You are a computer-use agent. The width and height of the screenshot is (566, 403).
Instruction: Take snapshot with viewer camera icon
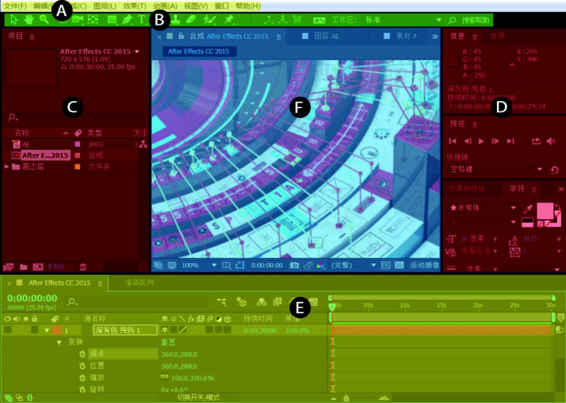(x=294, y=265)
